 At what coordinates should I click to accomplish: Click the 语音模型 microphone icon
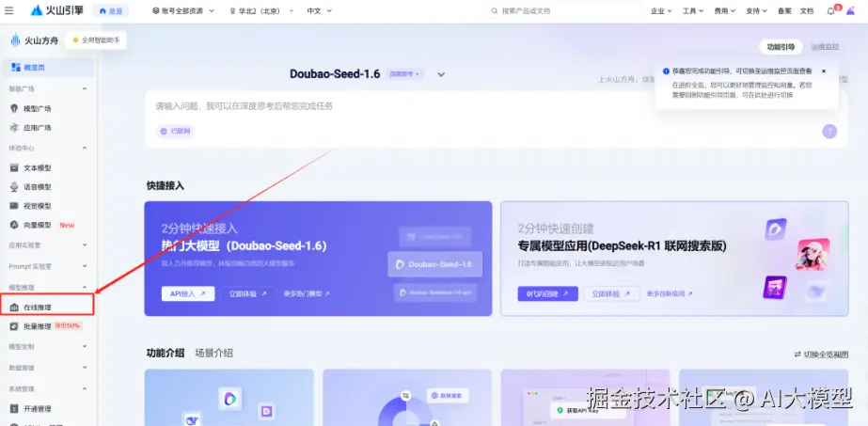coord(15,187)
